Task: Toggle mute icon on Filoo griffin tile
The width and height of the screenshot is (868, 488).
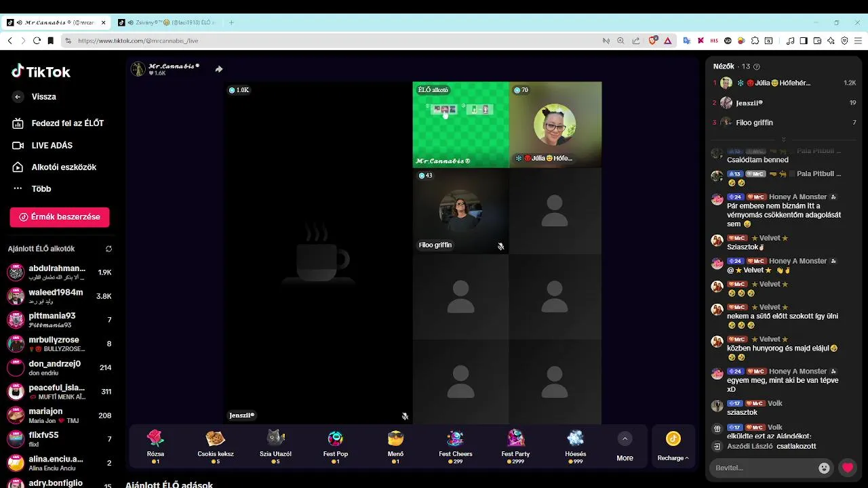Action: (x=500, y=247)
